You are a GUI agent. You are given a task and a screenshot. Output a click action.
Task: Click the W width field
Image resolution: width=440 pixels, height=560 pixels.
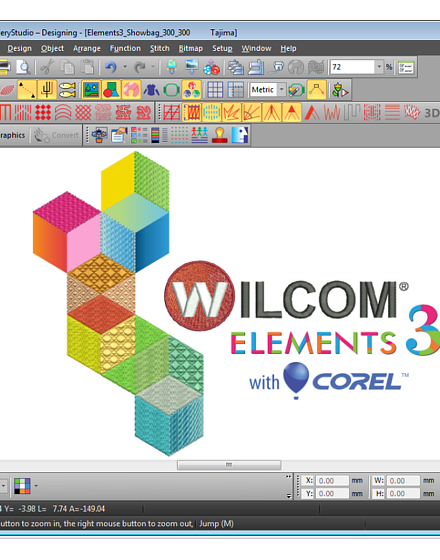tap(402, 480)
